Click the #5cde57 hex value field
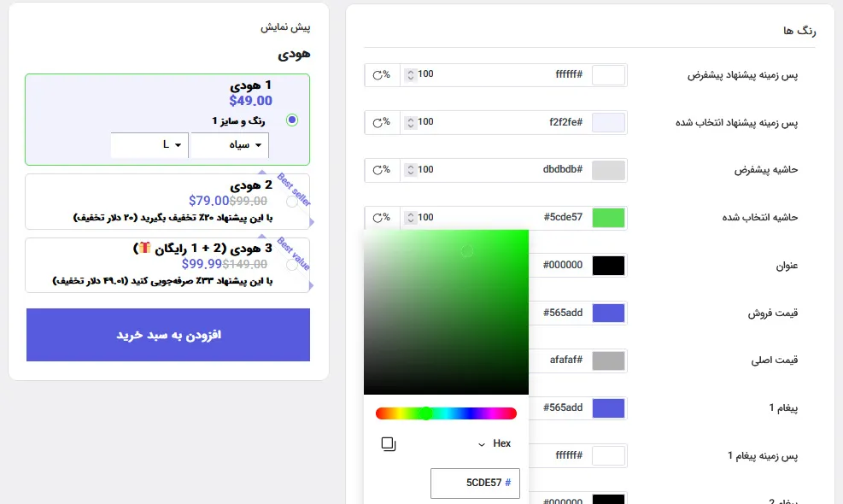 (x=563, y=217)
